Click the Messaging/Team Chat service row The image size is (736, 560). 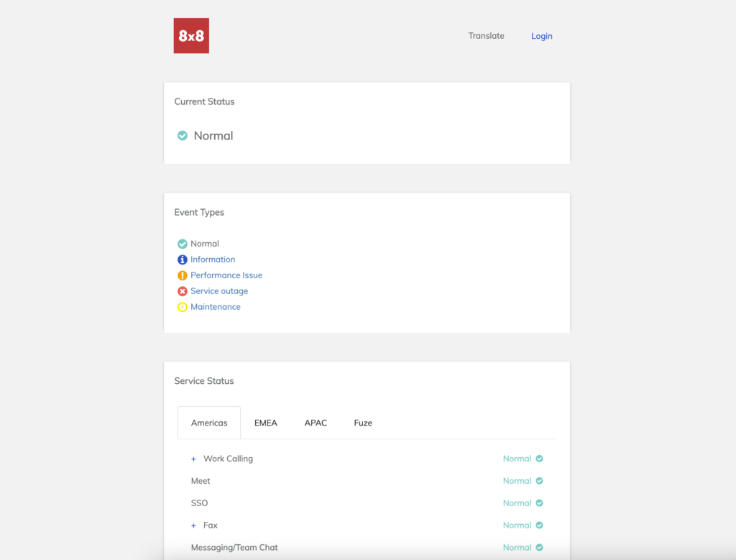click(234, 548)
